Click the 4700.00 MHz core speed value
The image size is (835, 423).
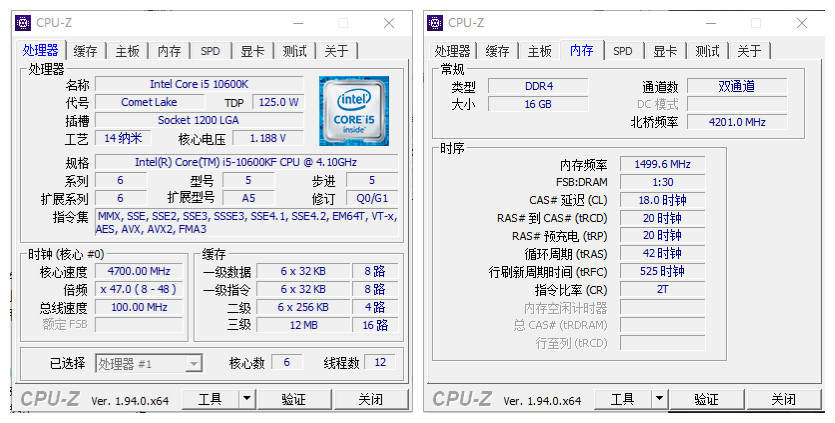pos(139,271)
